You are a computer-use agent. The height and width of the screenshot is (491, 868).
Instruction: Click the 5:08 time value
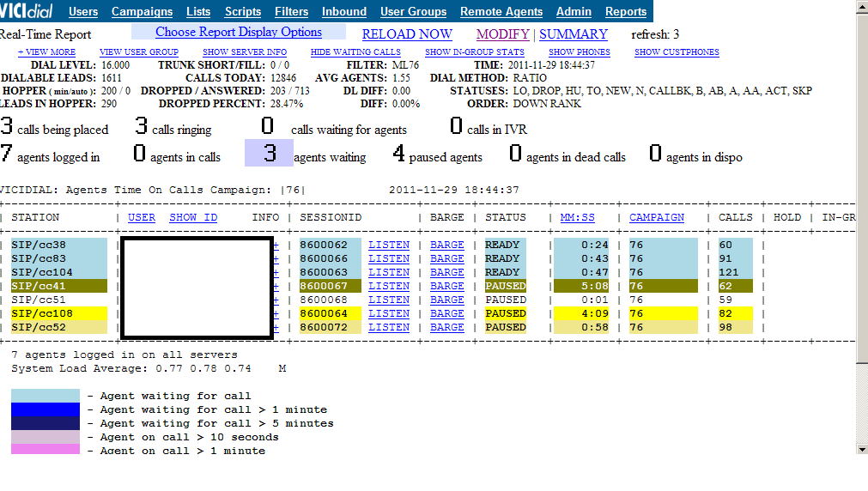point(594,286)
